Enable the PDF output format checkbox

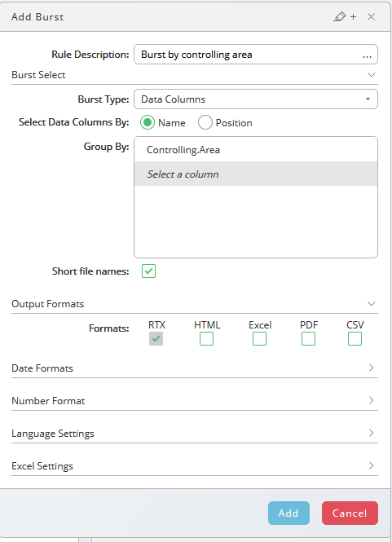(x=308, y=339)
